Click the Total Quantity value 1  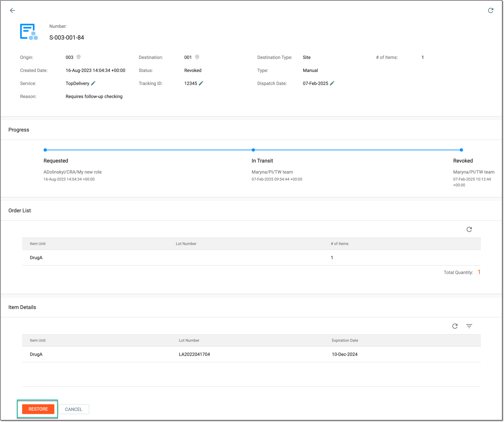coord(479,272)
